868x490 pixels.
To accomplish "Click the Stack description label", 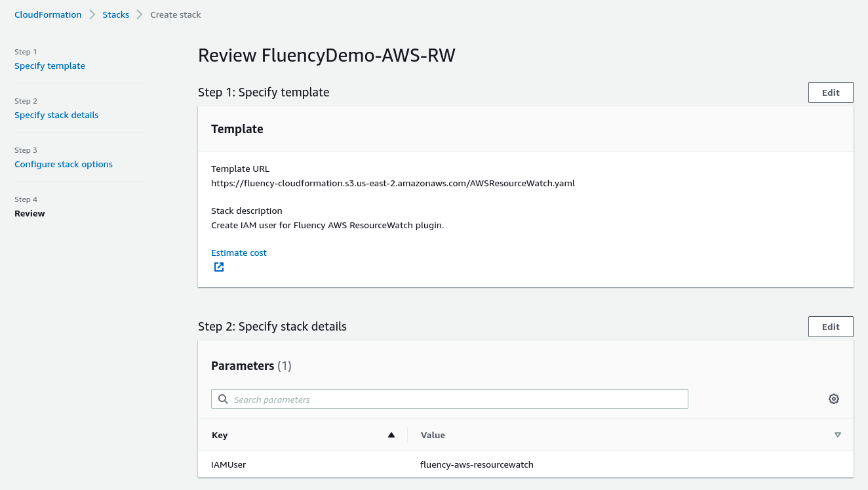I will point(247,211).
